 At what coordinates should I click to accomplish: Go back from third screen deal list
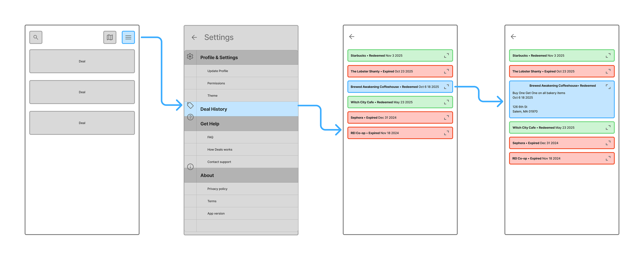[352, 37]
